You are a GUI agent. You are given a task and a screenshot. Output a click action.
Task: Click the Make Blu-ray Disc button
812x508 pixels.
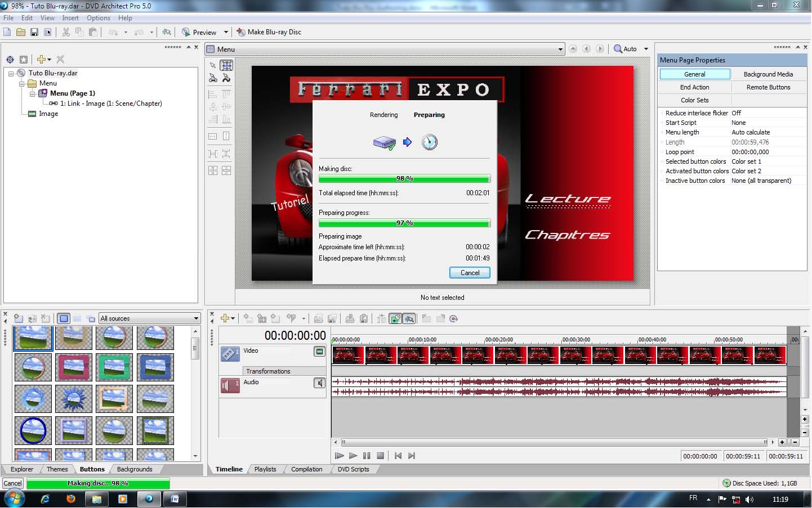[x=269, y=32]
